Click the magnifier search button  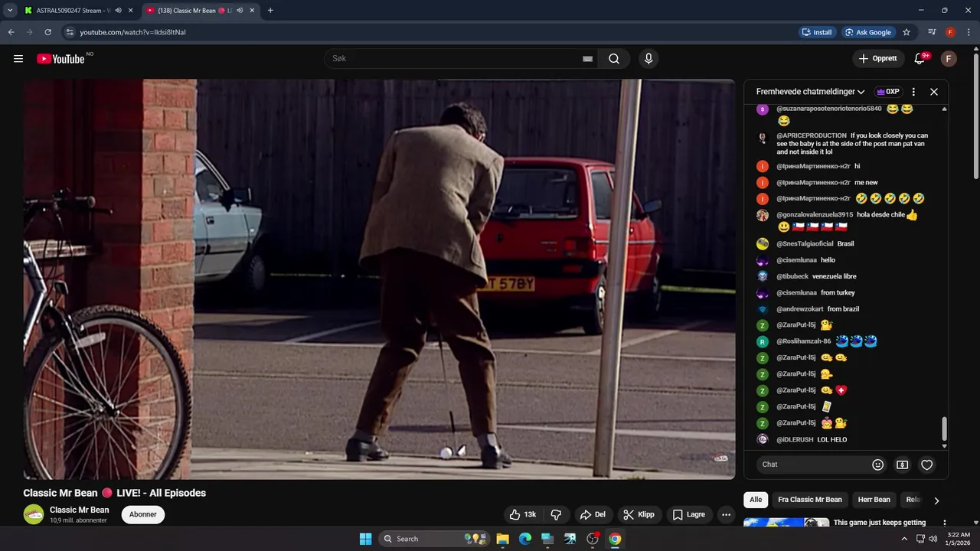(614, 59)
